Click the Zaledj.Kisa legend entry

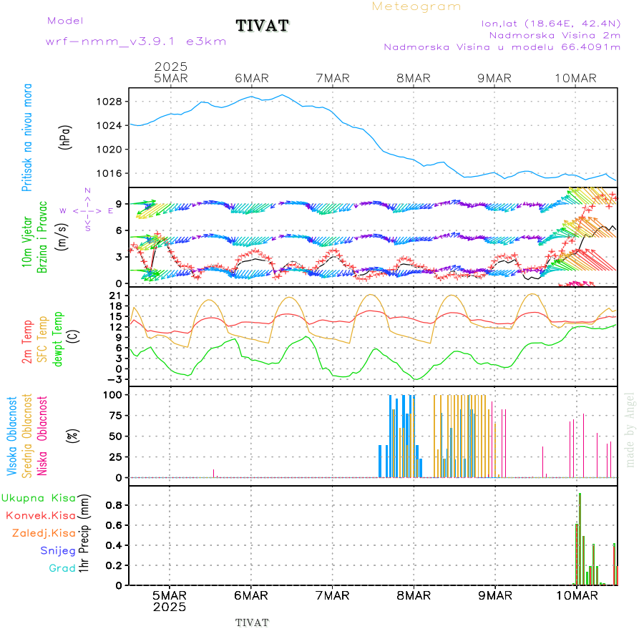pyautogui.click(x=44, y=533)
